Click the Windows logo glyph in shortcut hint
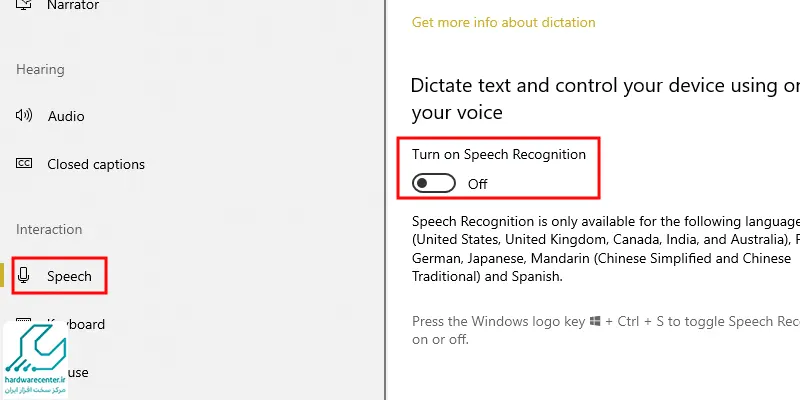This screenshot has height=400, width=800. click(x=595, y=322)
